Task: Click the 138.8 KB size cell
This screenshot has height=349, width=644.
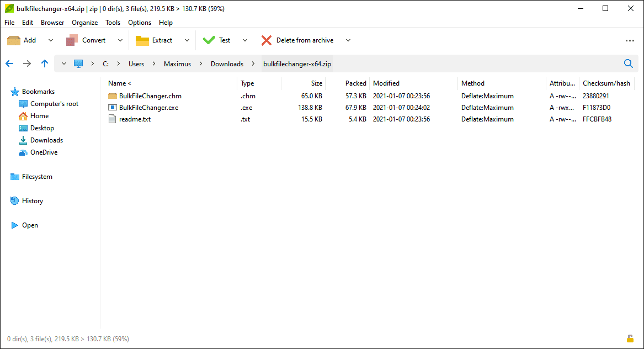Action: 310,108
